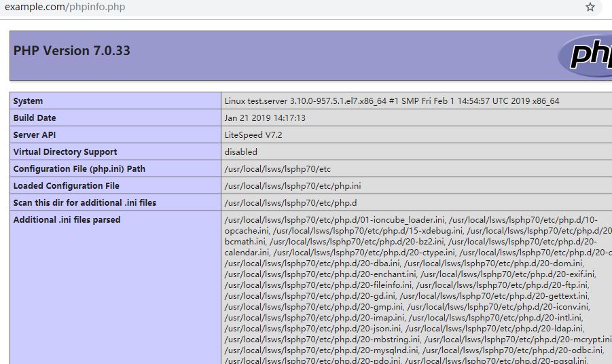This screenshot has width=612, height=364.
Task: Select Scan this dir for additional .ini label
Action: coord(85,203)
